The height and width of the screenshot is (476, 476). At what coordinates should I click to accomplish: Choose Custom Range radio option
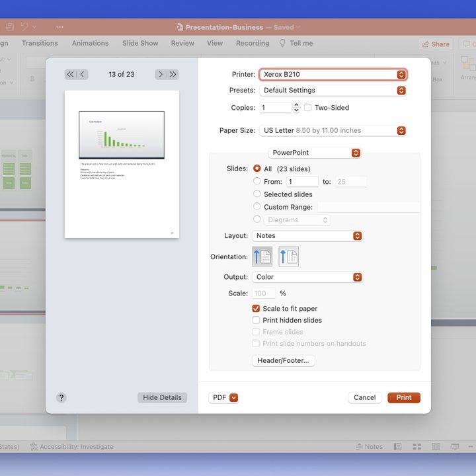click(257, 206)
